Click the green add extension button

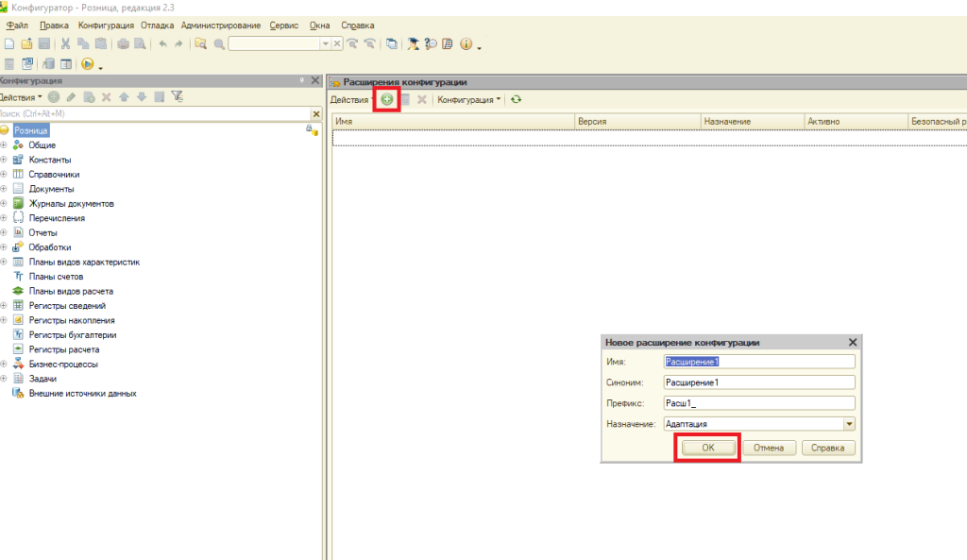tap(387, 99)
